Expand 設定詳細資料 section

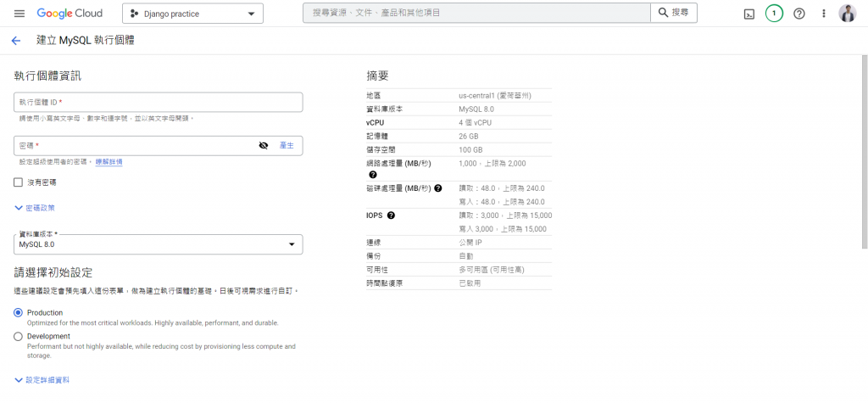42,380
